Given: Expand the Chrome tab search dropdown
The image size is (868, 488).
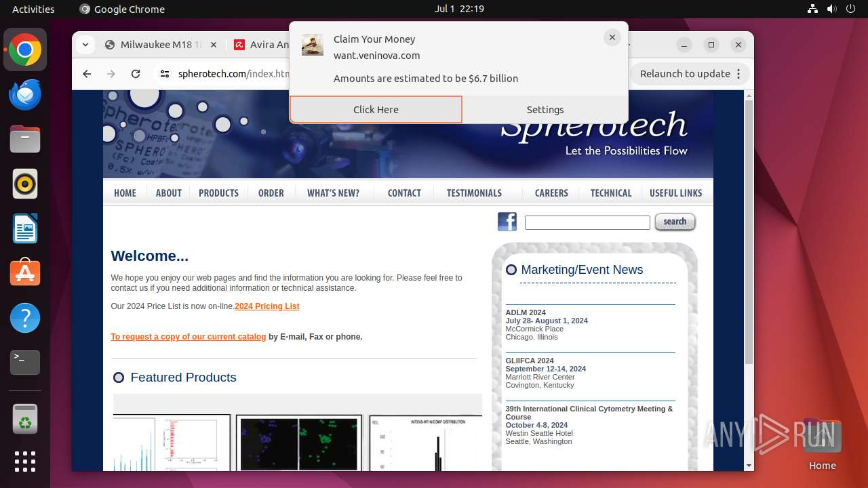Looking at the screenshot, I should coord(85,45).
